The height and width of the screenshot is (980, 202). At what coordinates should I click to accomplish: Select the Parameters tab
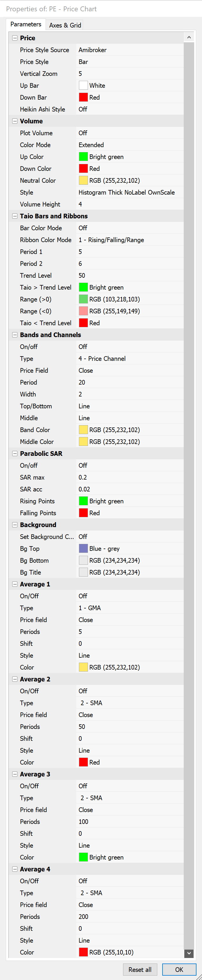point(26,24)
